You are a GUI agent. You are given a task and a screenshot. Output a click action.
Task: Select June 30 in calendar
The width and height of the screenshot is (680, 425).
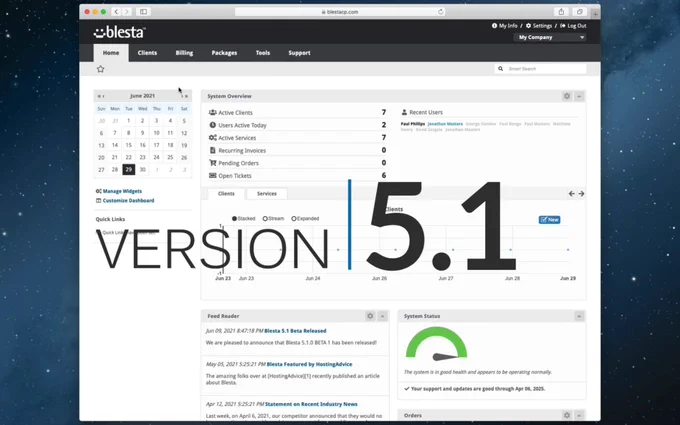click(143, 170)
